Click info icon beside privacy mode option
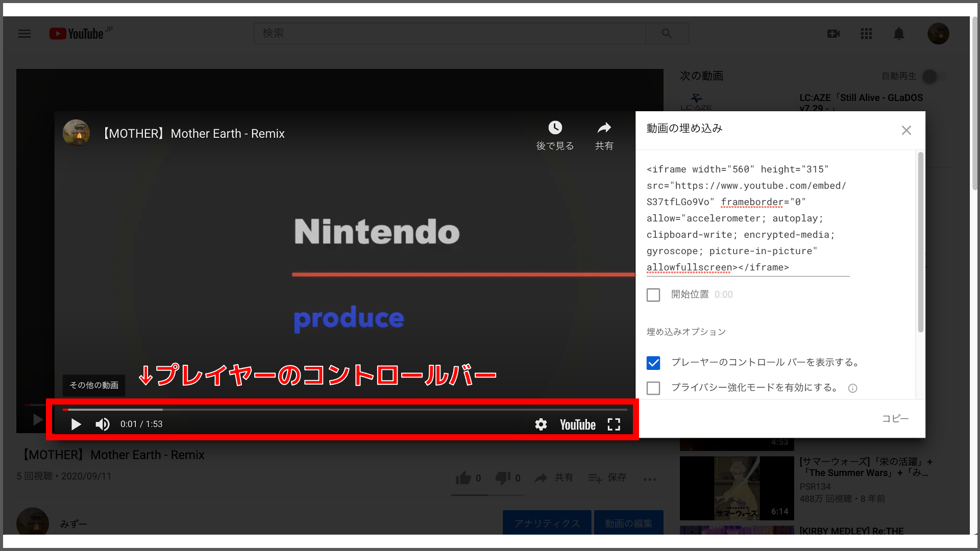Screen dimensions: 980x551 click(x=852, y=388)
